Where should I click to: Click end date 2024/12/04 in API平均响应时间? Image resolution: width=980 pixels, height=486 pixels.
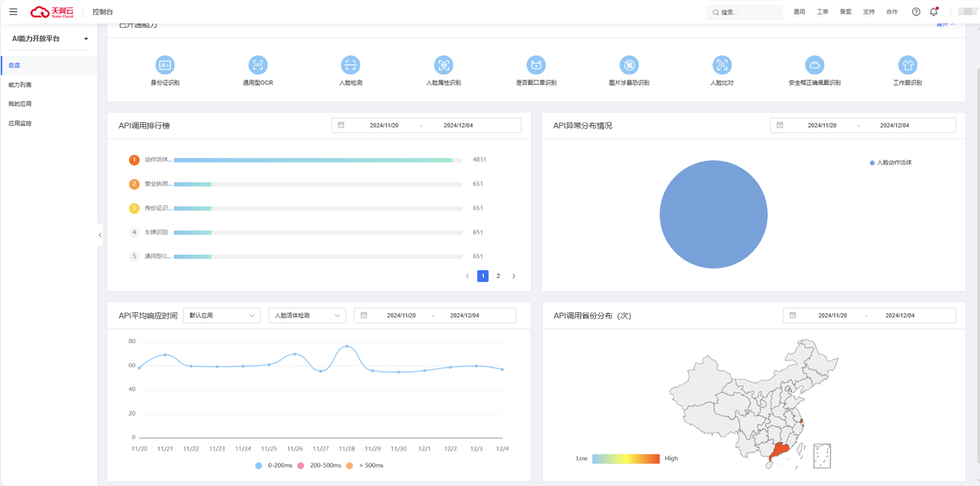pyautogui.click(x=464, y=315)
